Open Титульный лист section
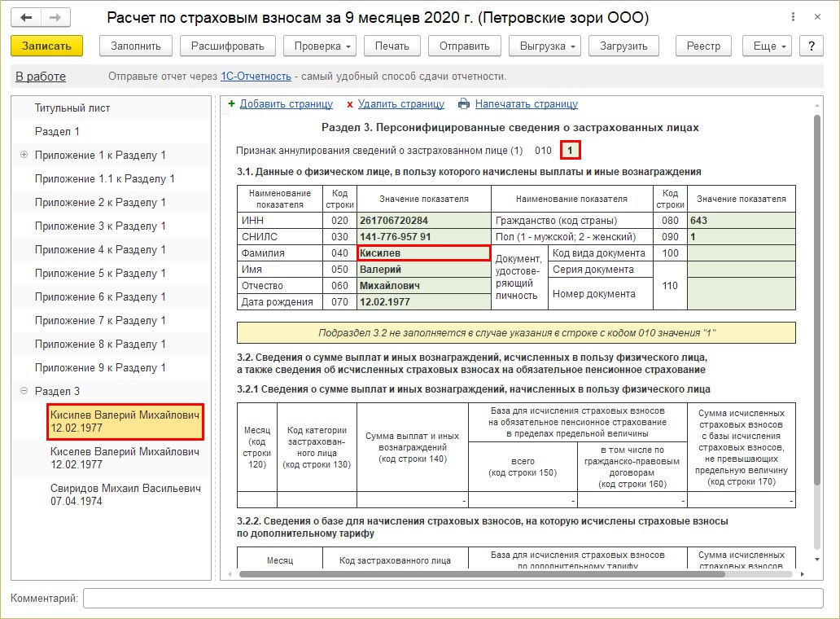This screenshot has width=840, height=619. coord(72,108)
